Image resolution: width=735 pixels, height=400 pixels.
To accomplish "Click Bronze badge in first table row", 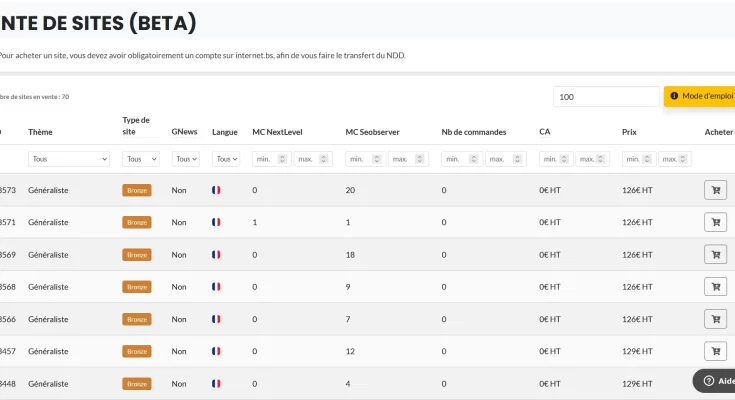I will pyautogui.click(x=137, y=190).
